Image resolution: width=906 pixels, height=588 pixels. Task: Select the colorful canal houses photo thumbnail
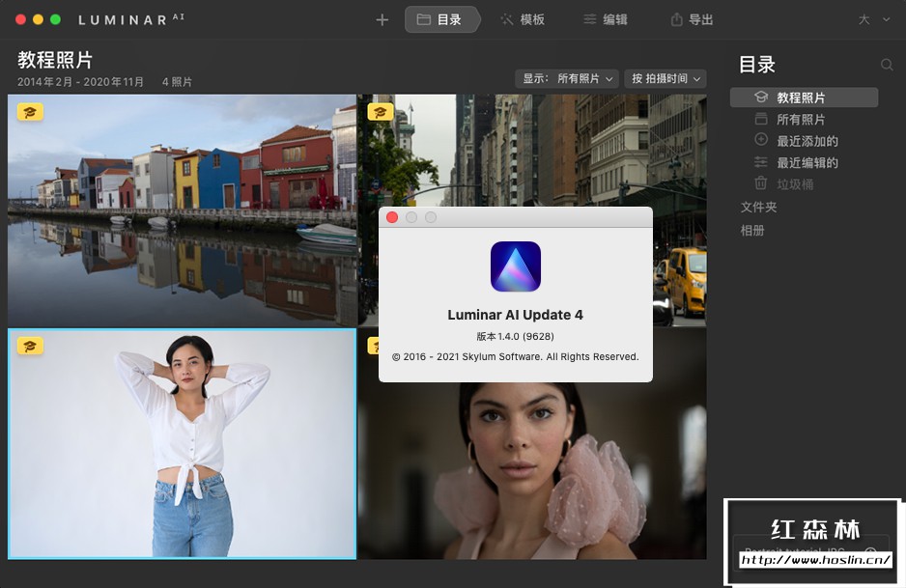point(182,210)
